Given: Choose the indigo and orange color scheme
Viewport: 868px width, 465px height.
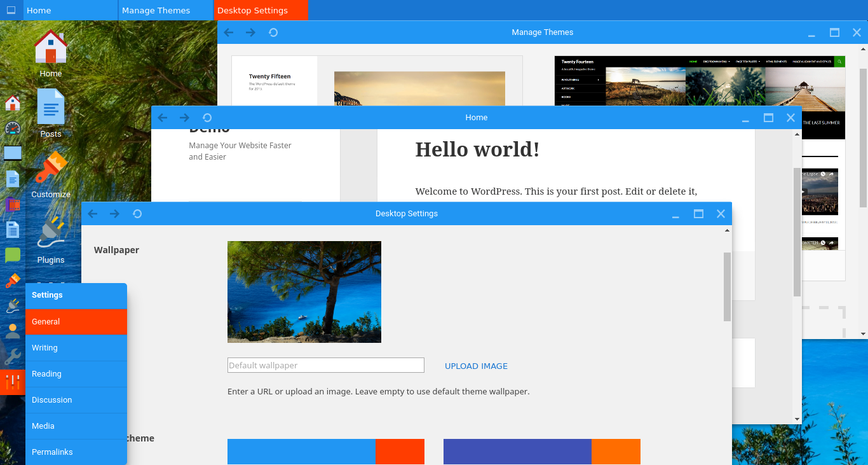Looking at the screenshot, I should [542, 452].
